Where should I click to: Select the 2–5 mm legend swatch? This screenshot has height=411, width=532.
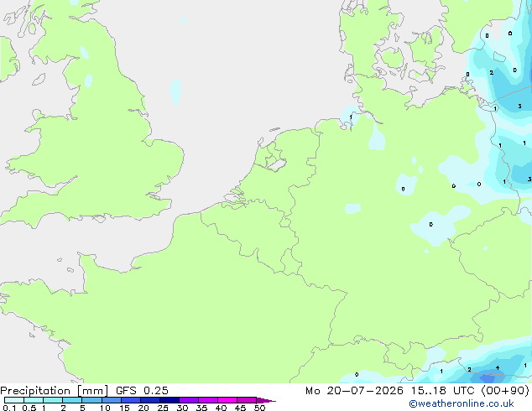tap(72, 400)
